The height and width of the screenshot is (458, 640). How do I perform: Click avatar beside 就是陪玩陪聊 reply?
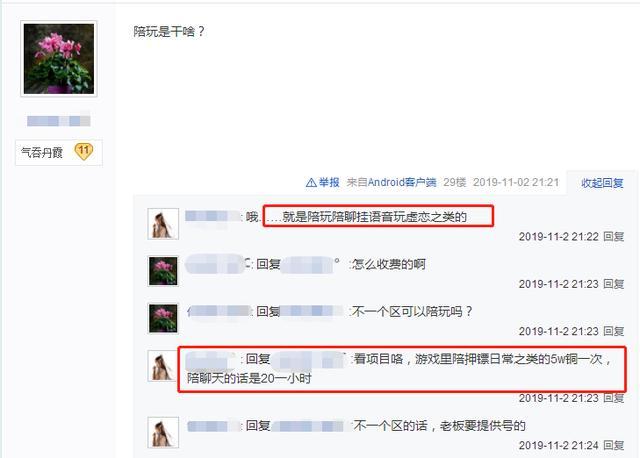click(x=163, y=224)
